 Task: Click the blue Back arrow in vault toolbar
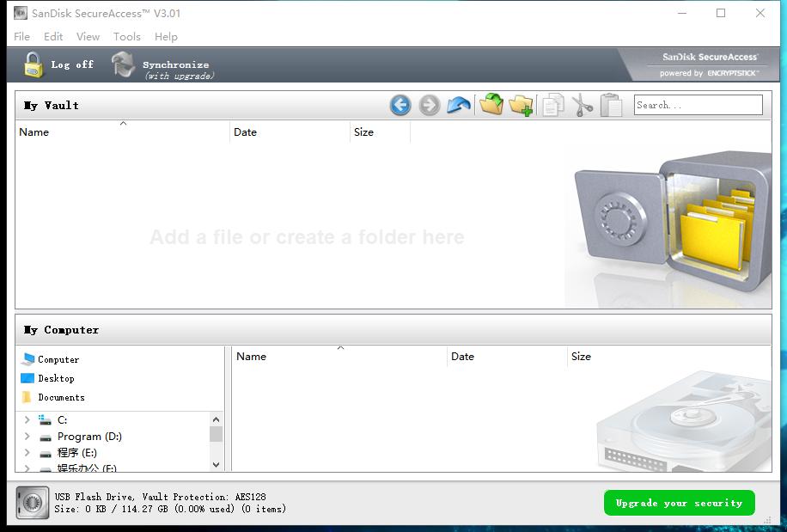400,105
